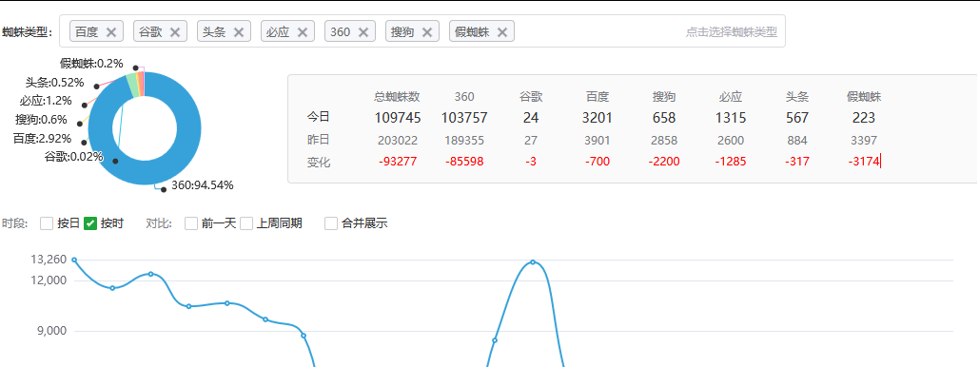The height and width of the screenshot is (367, 980).
Task: Remove the 360 spider tag
Action: 363,31
